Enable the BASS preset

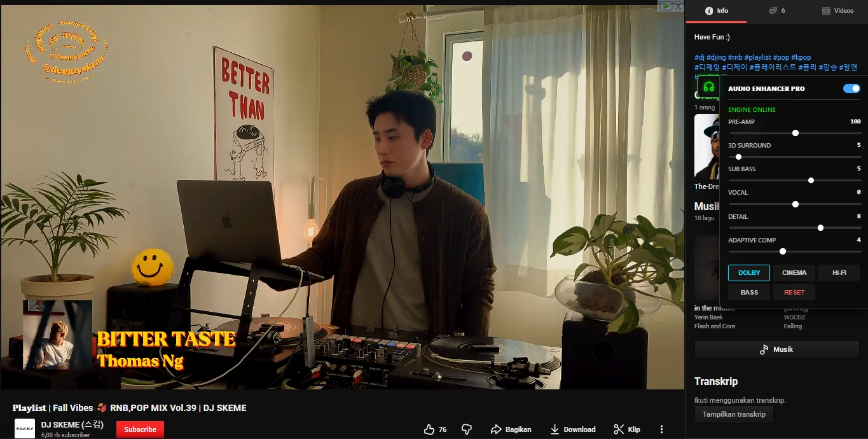pos(748,292)
